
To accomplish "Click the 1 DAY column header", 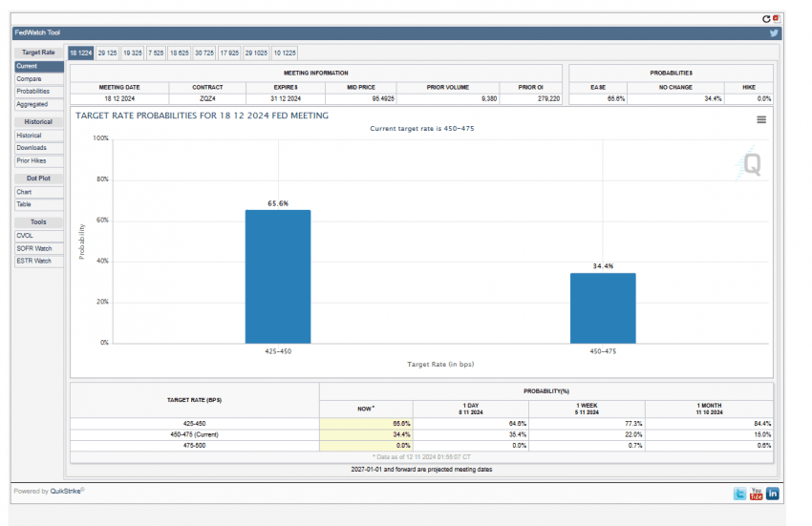I will tap(471, 409).
